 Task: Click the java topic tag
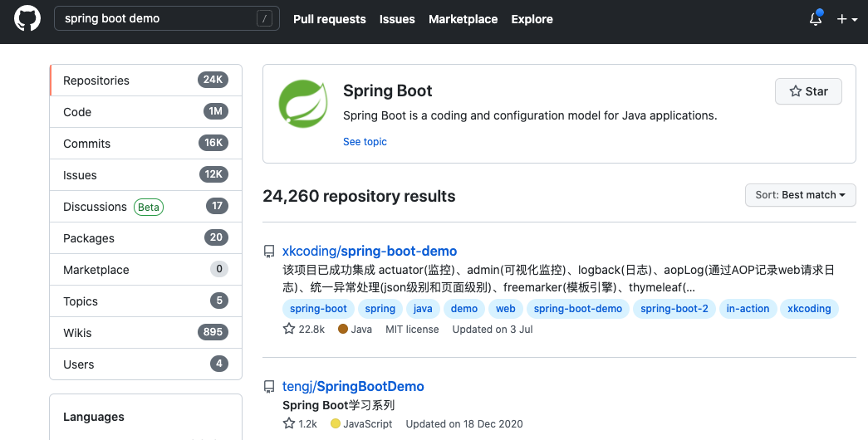[x=423, y=309]
